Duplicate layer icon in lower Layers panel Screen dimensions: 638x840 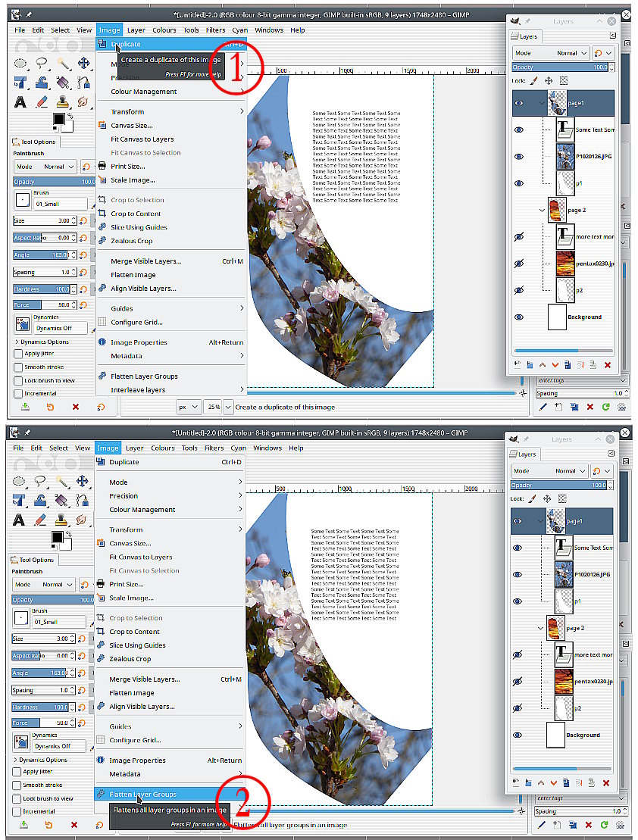coord(565,782)
